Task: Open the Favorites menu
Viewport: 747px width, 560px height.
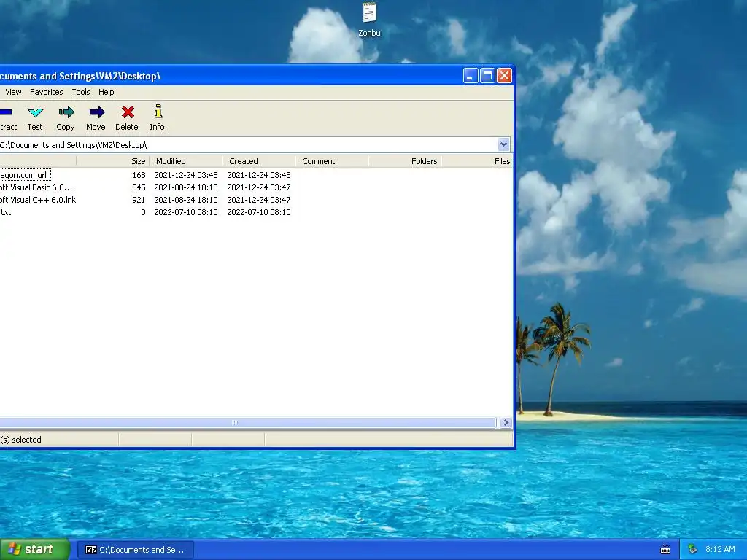Action: click(x=46, y=92)
